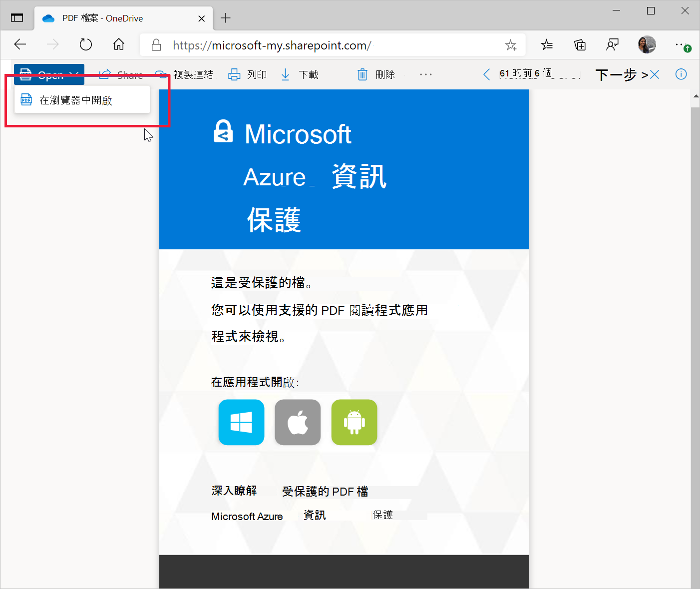Add this page to favorites with the star
The height and width of the screenshot is (589, 700).
pyautogui.click(x=510, y=45)
